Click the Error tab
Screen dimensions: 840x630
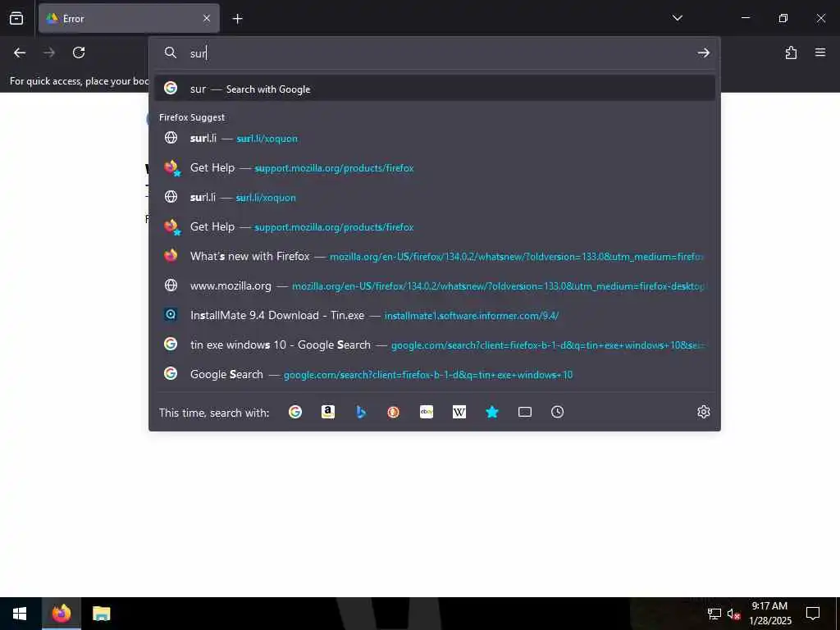coord(129,18)
